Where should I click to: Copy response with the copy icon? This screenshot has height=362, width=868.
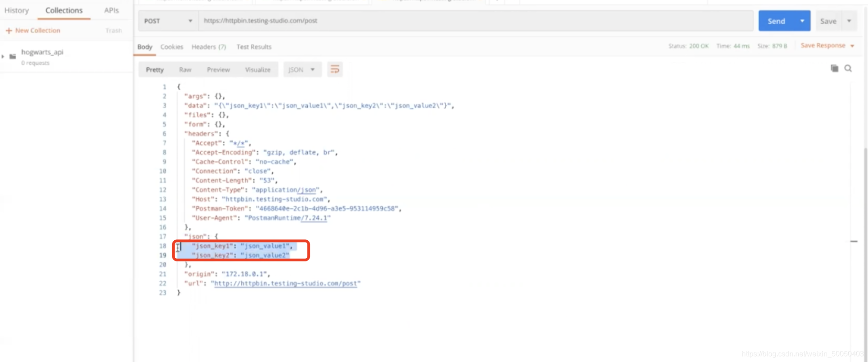tap(834, 68)
